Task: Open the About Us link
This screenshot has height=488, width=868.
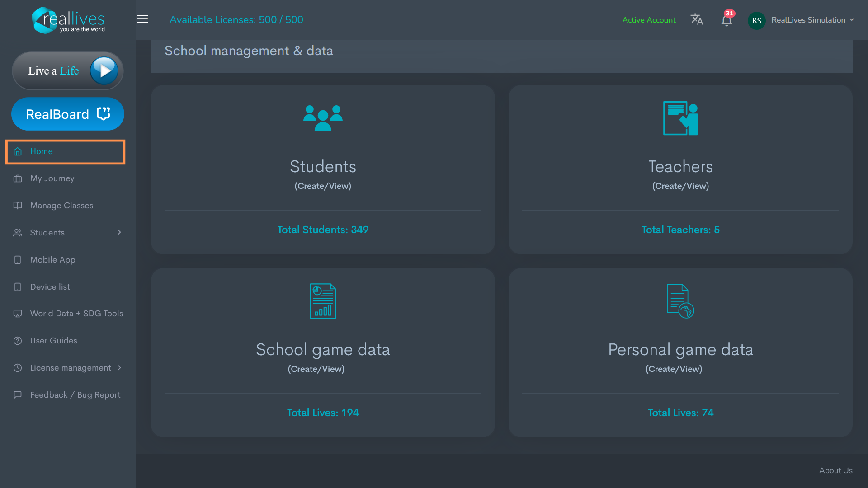Action: (x=836, y=470)
